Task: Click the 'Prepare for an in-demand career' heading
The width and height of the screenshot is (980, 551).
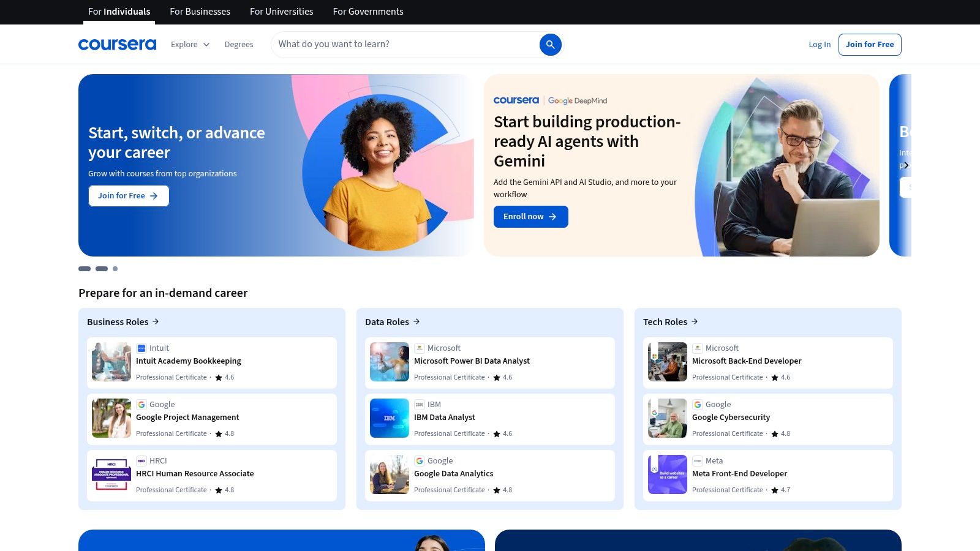Action: coord(163,293)
